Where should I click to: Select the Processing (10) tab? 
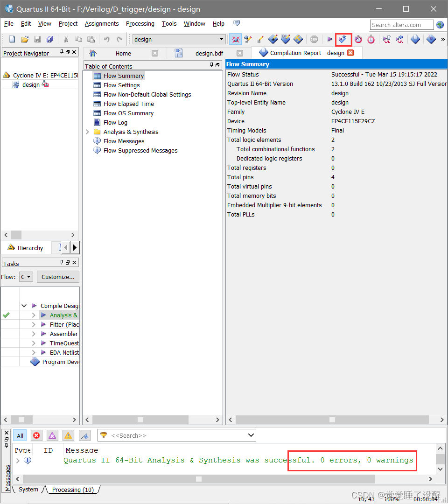pos(73,490)
